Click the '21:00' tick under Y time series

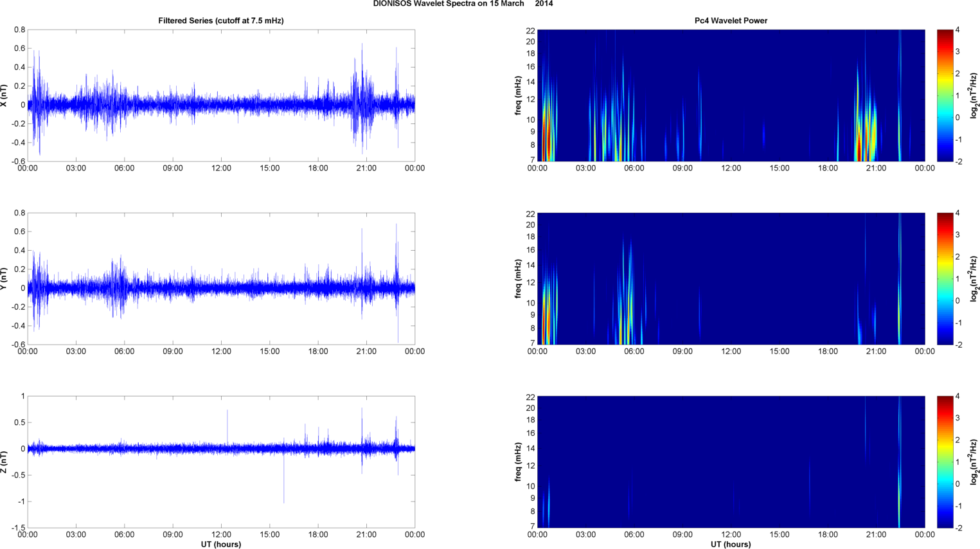point(366,352)
